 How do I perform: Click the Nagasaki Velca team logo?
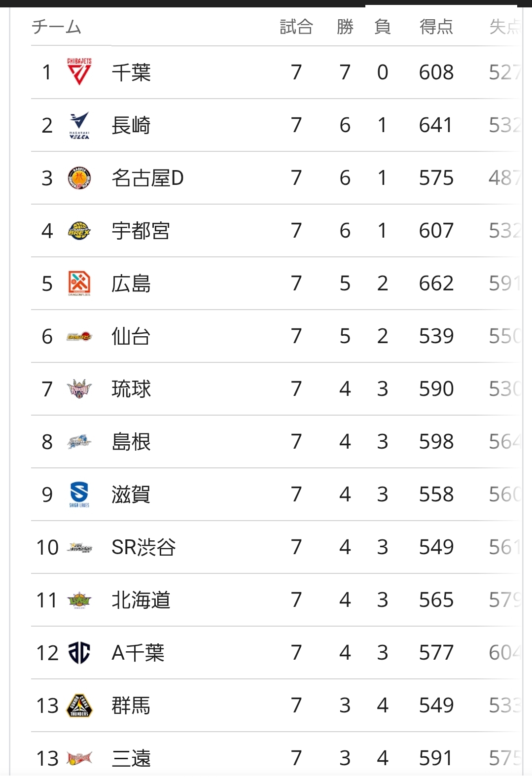(79, 125)
